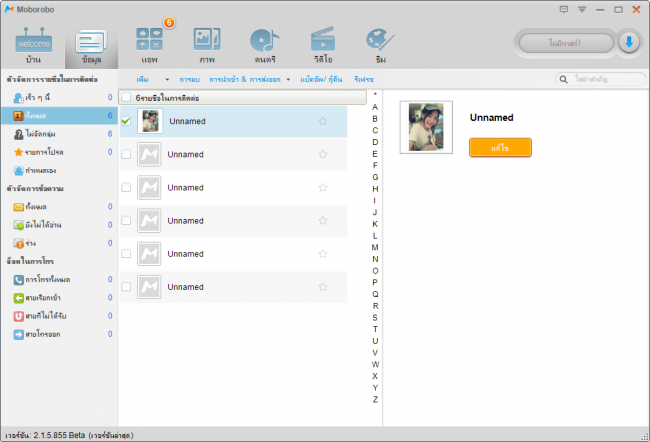Click Import & Export (การนำเข้า & การส่งออก)

coord(245,79)
